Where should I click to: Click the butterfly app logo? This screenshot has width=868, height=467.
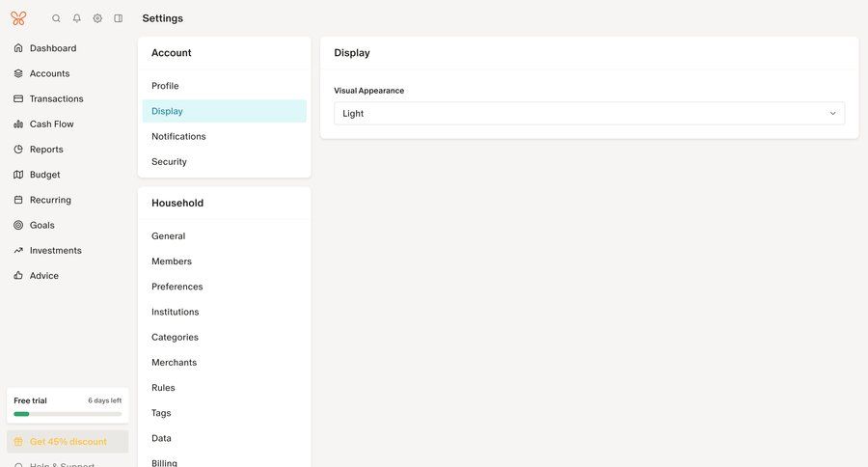(18, 18)
